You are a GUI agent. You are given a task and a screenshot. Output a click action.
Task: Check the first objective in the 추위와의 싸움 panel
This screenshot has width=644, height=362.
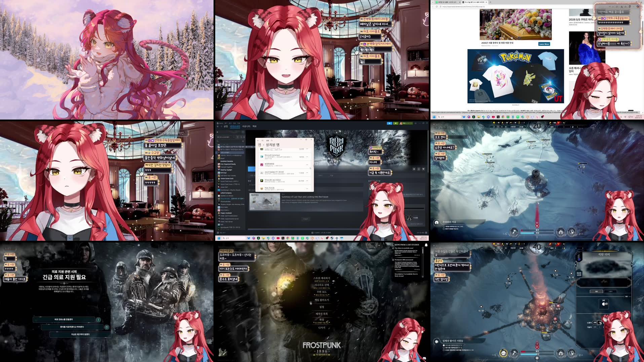[444, 227]
